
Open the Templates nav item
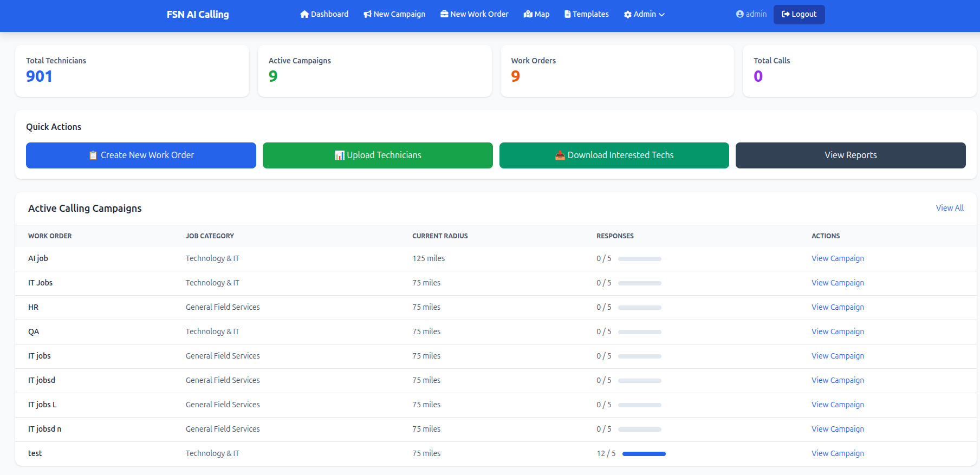pos(587,14)
